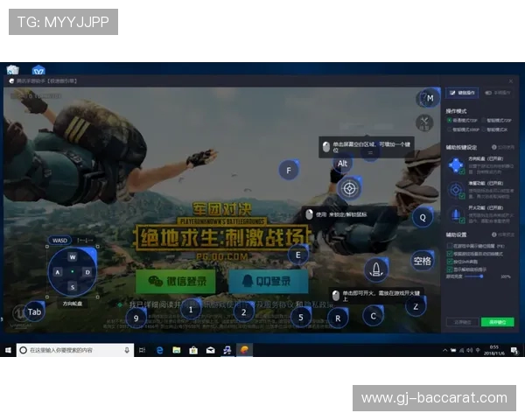Select the Tab key mapping circle

click(x=34, y=311)
